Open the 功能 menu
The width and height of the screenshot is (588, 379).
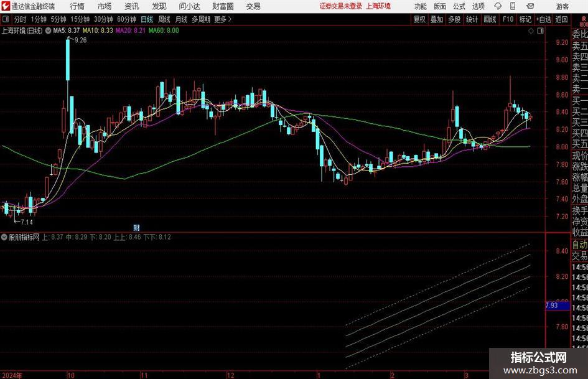coord(421,6)
